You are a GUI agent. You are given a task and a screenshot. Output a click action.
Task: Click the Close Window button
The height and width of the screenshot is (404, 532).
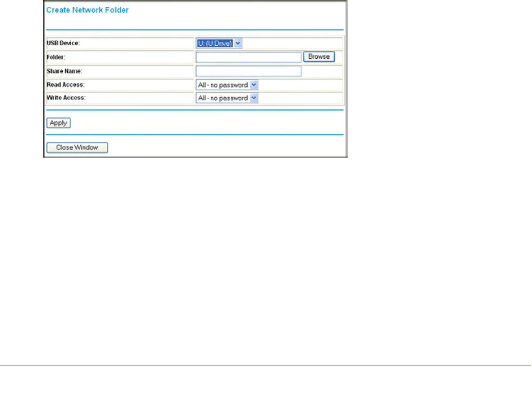click(77, 147)
